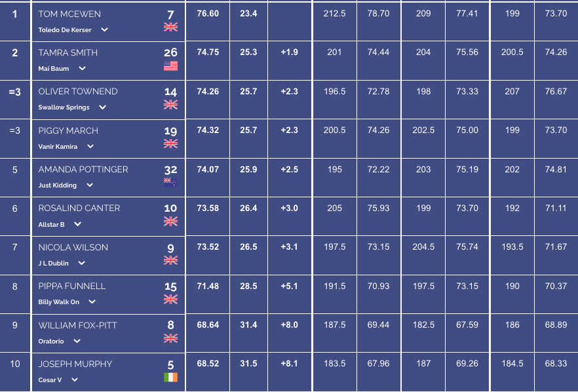Click the USA flag next to Tamra Smith
Viewport: 578px width, 392px height.
pos(170,66)
